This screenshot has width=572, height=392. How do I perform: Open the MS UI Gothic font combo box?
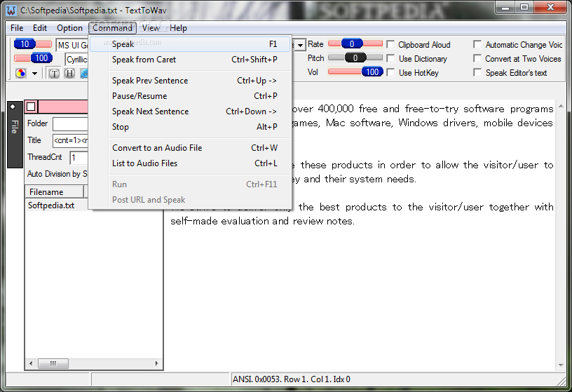click(72, 46)
